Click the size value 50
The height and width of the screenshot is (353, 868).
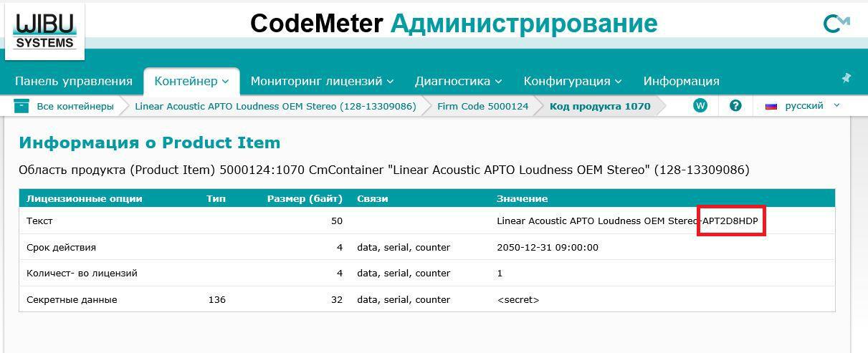[x=336, y=221]
